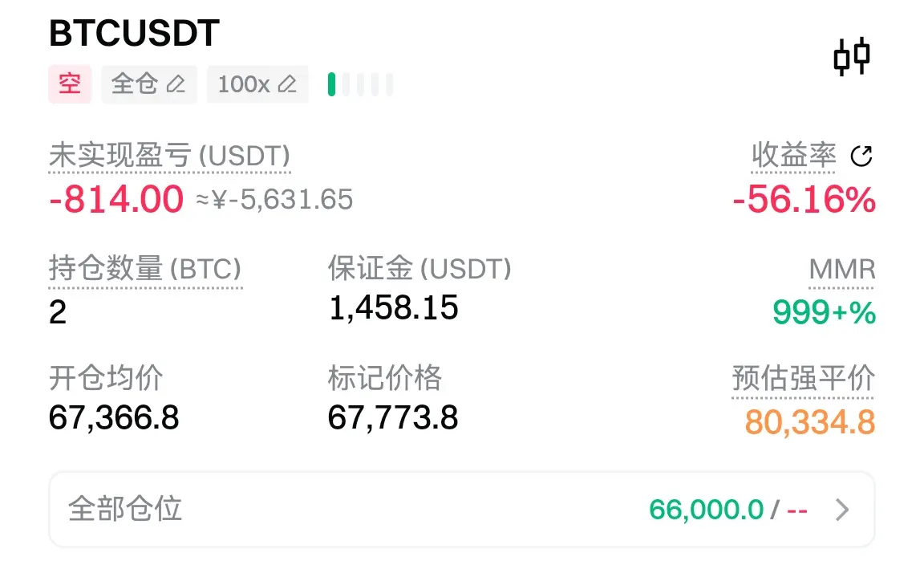Adjust leverage via 100x button
This screenshot has width=924, height=561.
click(x=257, y=84)
